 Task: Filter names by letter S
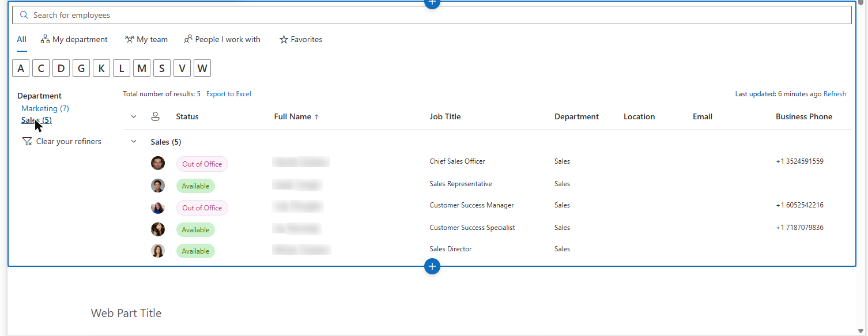[x=162, y=69]
